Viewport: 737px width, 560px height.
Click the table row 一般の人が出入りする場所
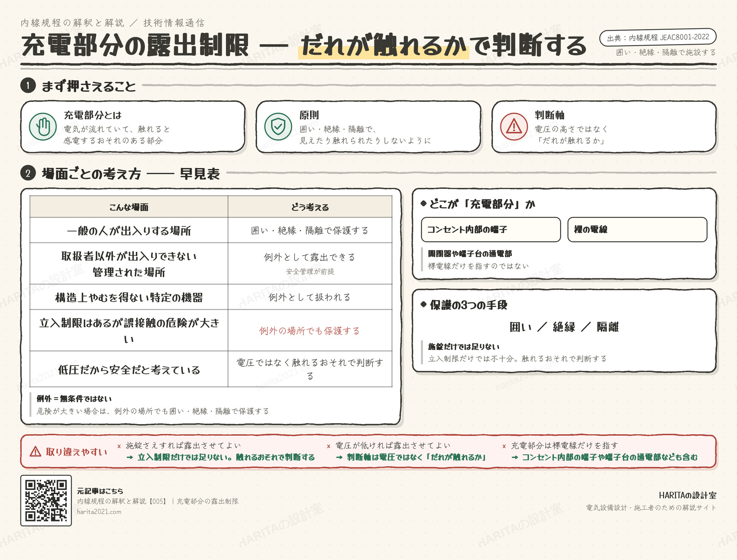click(211, 230)
